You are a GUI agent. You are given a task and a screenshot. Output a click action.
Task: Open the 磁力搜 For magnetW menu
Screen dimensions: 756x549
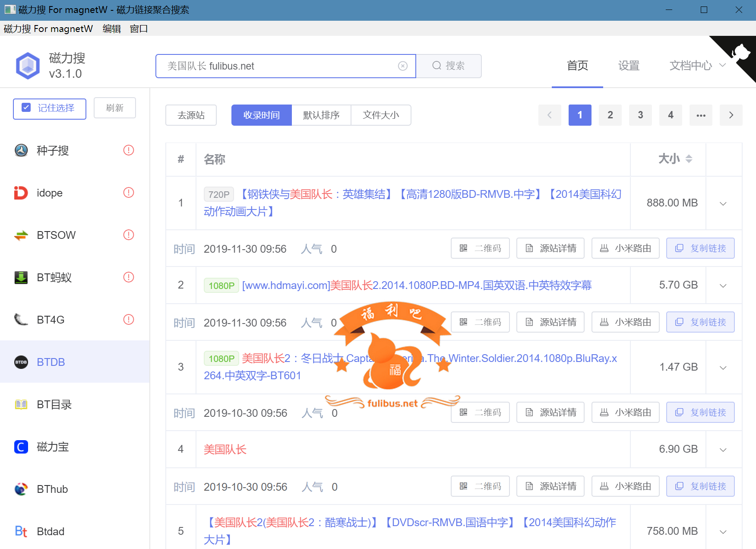point(48,29)
